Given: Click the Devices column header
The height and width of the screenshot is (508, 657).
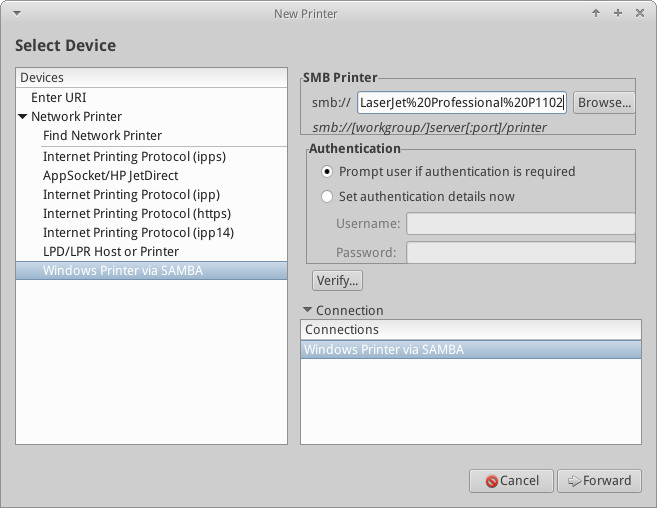Looking at the screenshot, I should tap(152, 77).
